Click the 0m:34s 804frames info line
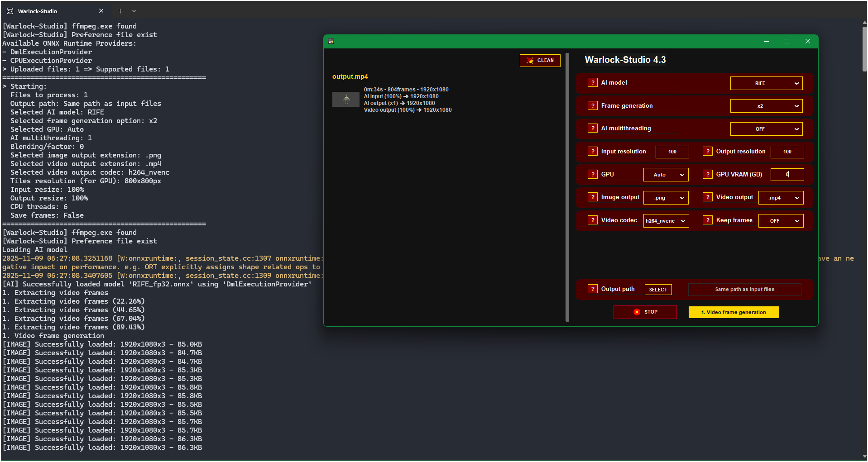 (406, 90)
